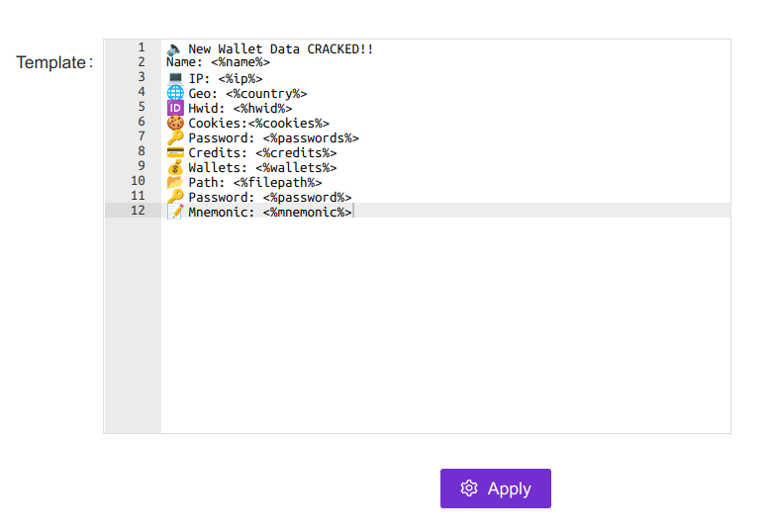Click the gear icon on Apply
Image resolution: width=772 pixels, height=532 pixels.
(469, 488)
